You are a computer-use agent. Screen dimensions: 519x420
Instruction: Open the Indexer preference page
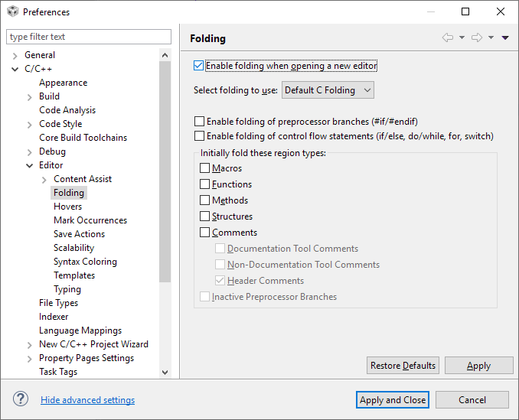coord(54,317)
